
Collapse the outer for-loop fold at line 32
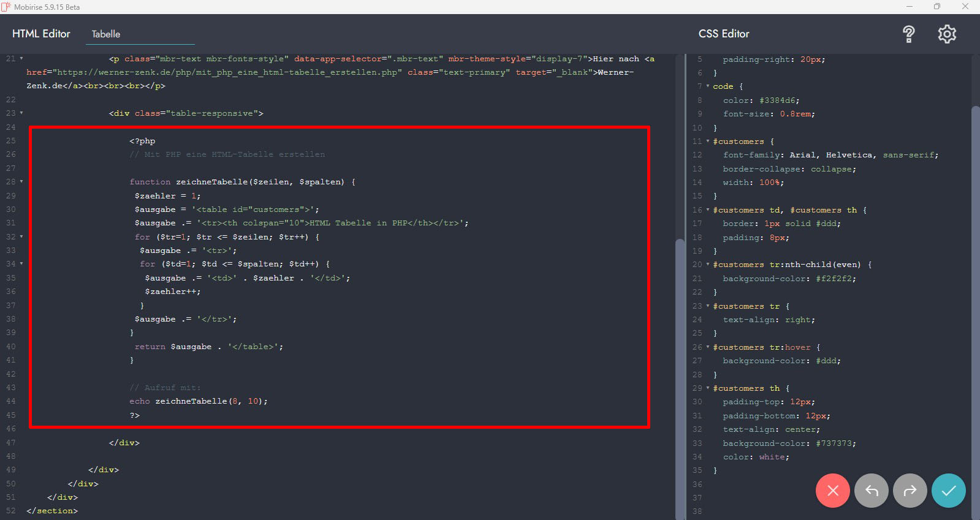[21, 236]
